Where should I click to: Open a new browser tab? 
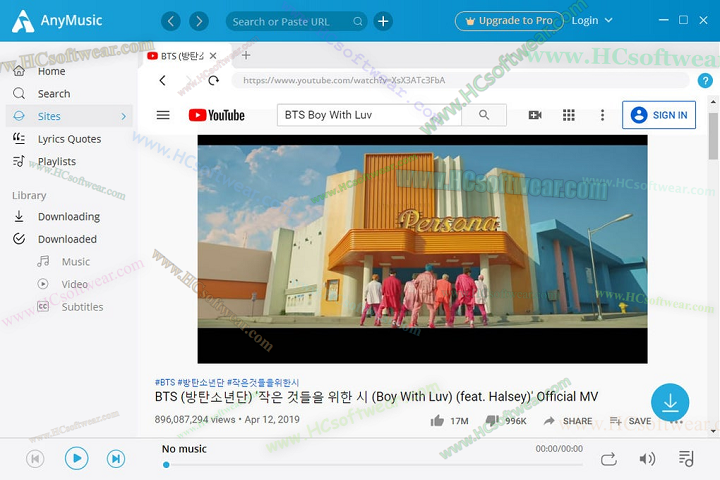pyautogui.click(x=246, y=56)
